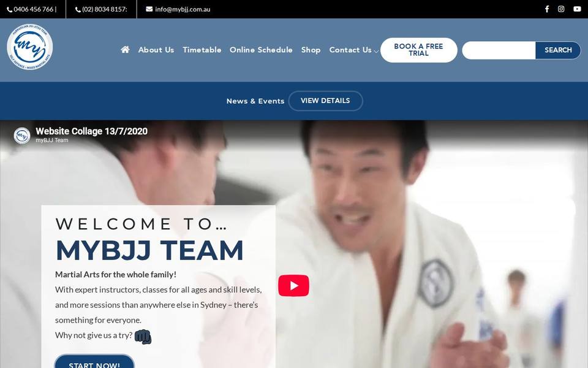588x368 pixels.
Task: Click the VIEW DETAILS button
Action: [x=325, y=101]
